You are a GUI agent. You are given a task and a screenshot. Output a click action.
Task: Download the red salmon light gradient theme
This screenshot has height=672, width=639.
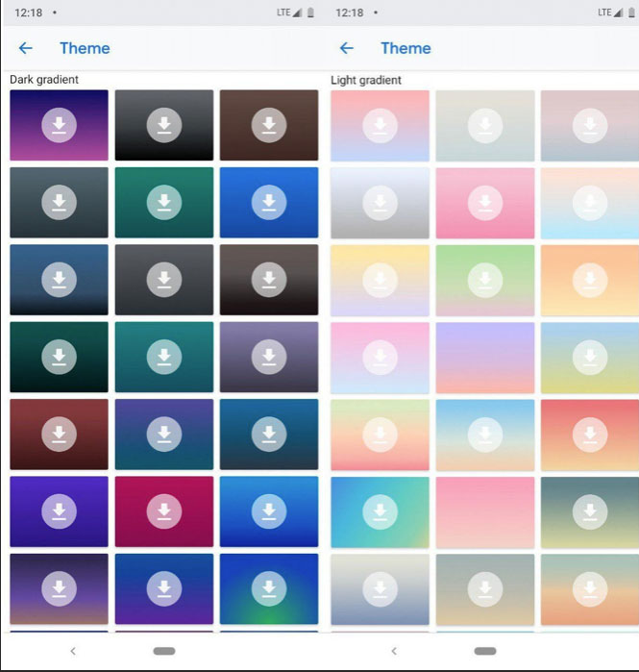(589, 434)
